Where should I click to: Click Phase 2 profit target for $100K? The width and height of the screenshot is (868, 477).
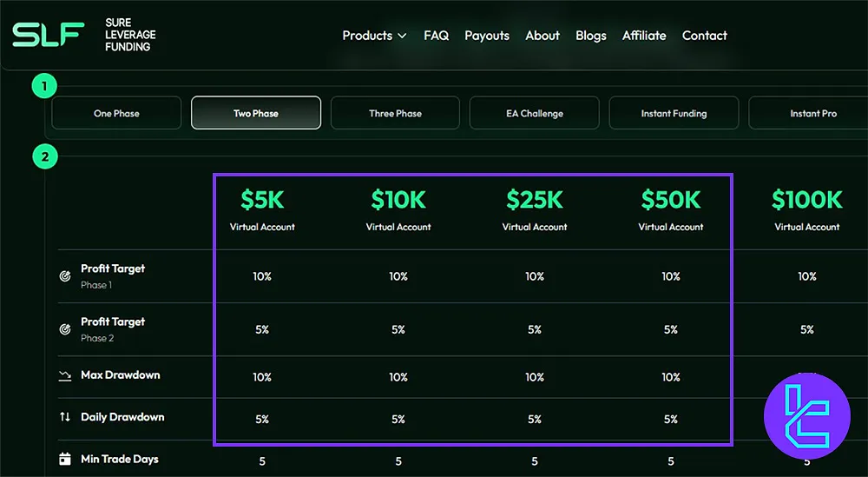tap(807, 329)
